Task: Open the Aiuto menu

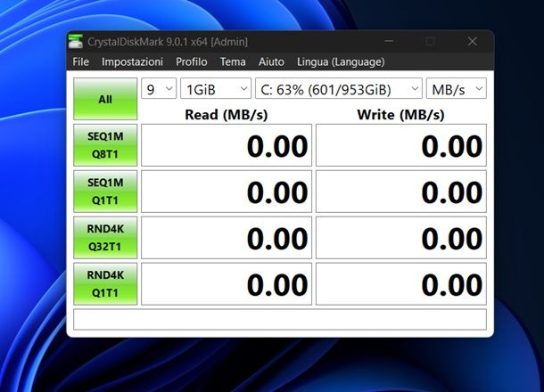Action: 271,61
